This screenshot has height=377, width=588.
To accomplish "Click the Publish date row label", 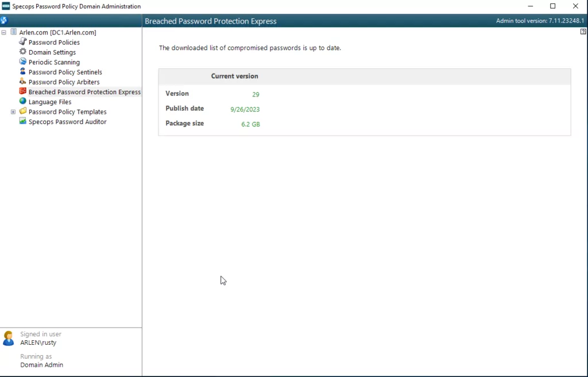I will point(184,109).
